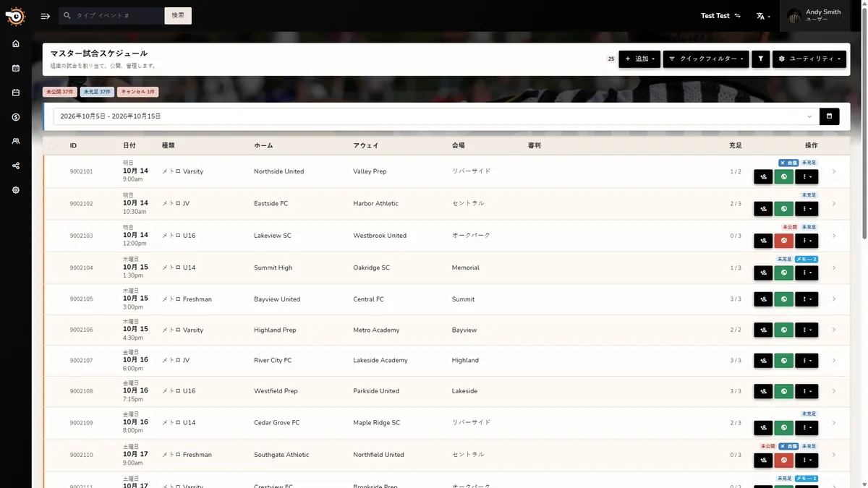Open the third sidebar schedule calendar icon
The height and width of the screenshot is (488, 868).
[x=16, y=93]
